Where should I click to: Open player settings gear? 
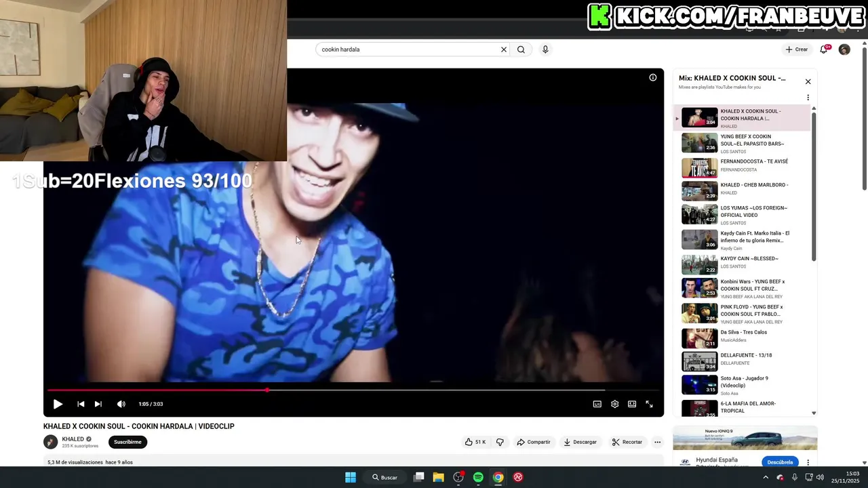614,404
